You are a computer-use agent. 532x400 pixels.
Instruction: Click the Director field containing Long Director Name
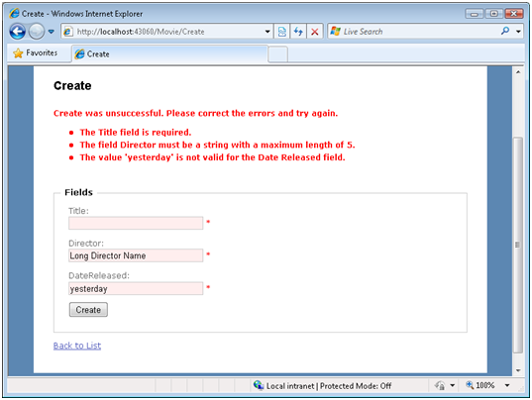click(x=136, y=255)
